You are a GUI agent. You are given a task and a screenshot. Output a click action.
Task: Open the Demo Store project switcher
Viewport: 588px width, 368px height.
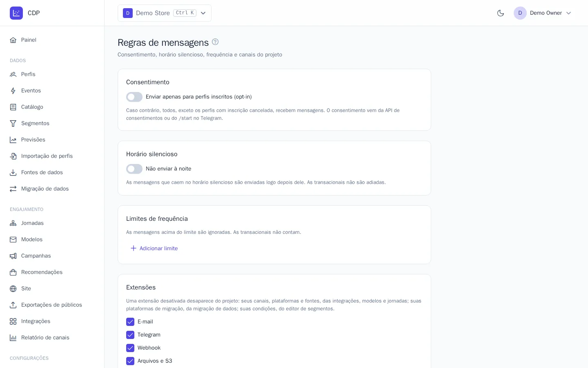[165, 13]
